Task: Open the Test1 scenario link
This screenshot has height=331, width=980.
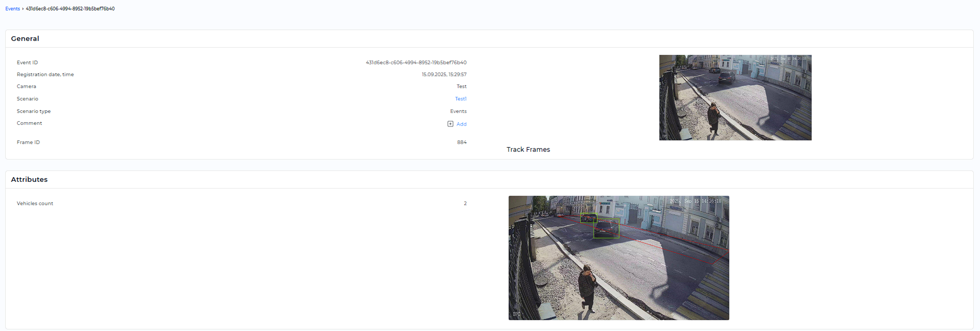Action: [x=460, y=99]
